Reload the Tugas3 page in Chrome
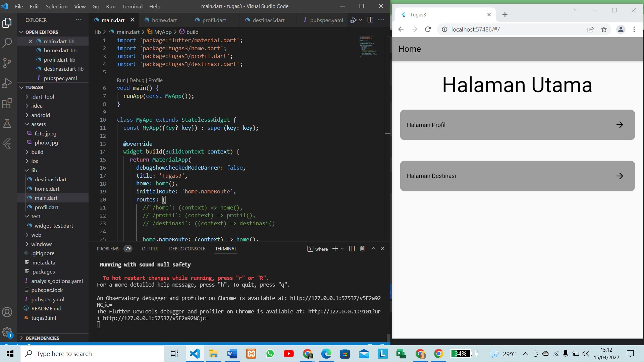 [x=428, y=29]
